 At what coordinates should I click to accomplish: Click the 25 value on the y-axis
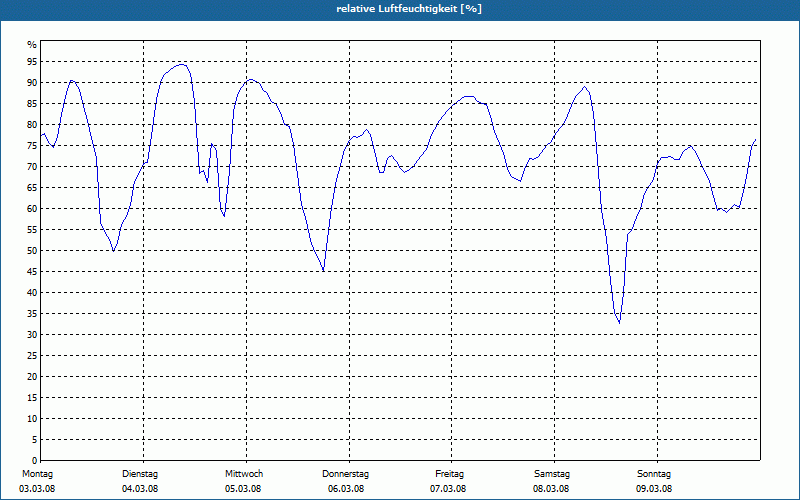tap(32, 356)
